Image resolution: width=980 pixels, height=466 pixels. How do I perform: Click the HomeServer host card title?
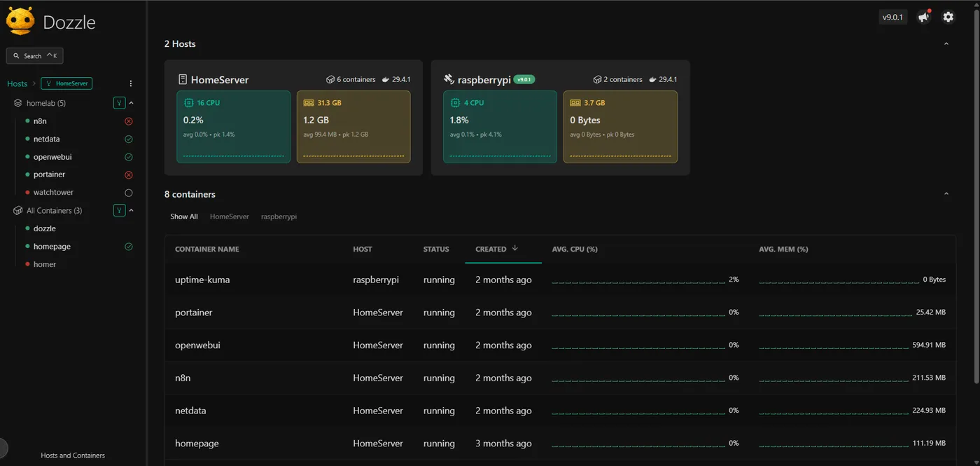click(x=220, y=80)
